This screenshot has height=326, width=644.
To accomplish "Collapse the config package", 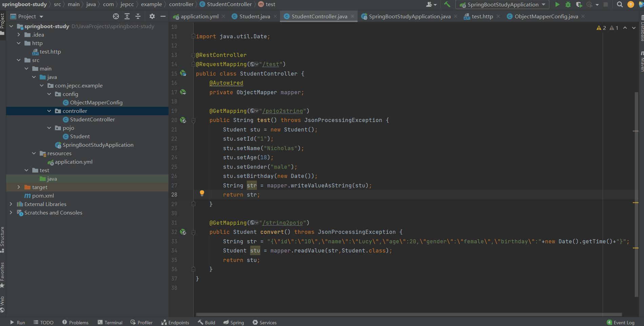I will pyautogui.click(x=49, y=94).
